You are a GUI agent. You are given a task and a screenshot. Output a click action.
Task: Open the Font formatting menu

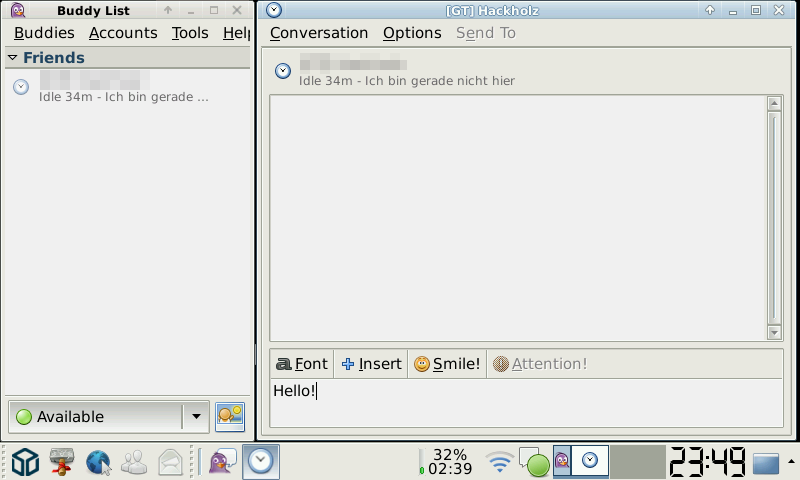(302, 364)
